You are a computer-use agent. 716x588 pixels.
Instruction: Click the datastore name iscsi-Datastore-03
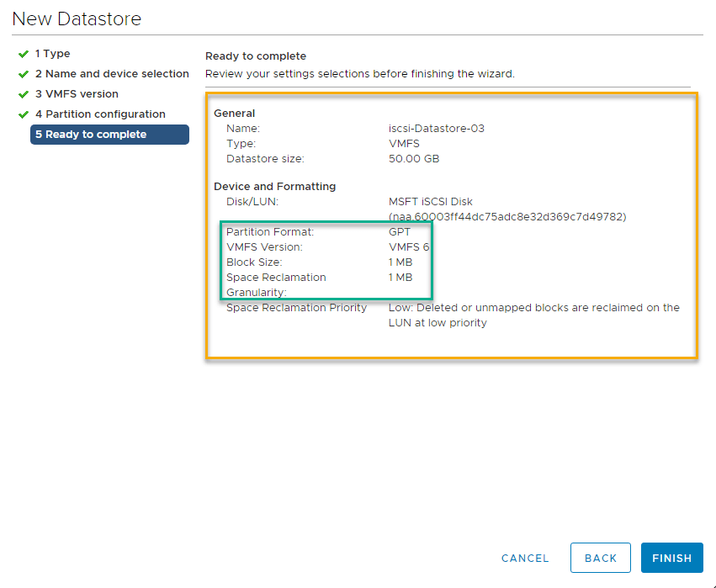(x=436, y=129)
